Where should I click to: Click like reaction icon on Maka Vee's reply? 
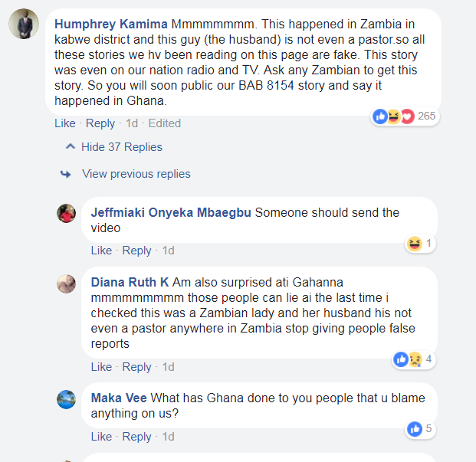click(x=415, y=429)
